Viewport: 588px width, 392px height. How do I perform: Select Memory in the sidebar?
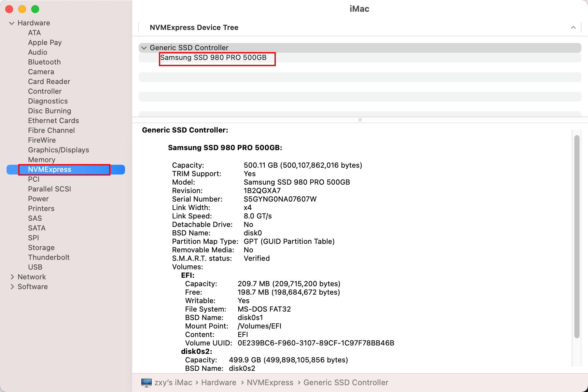pyautogui.click(x=42, y=160)
